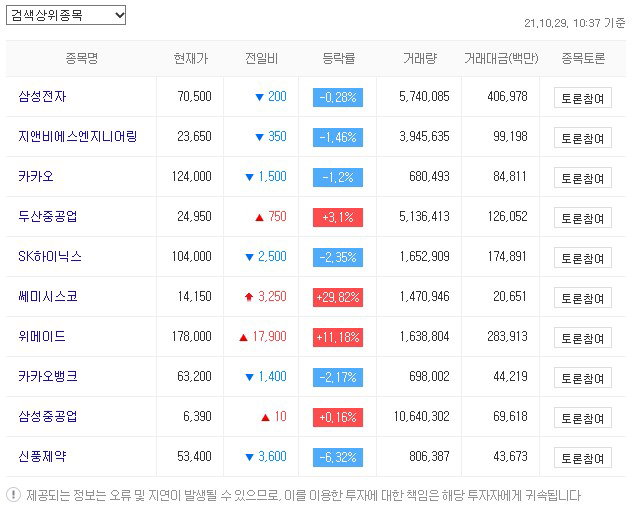Open the 지앤비에스엔지니어링 stock link

pyautogui.click(x=78, y=136)
